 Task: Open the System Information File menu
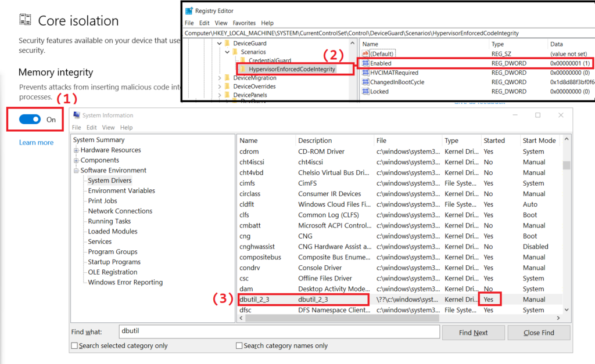(76, 127)
